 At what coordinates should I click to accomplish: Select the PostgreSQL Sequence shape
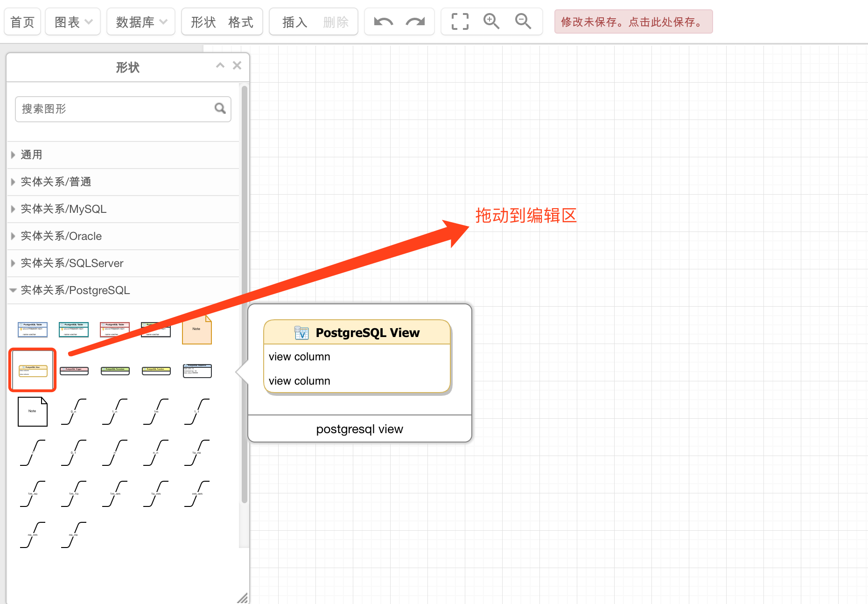coord(196,370)
